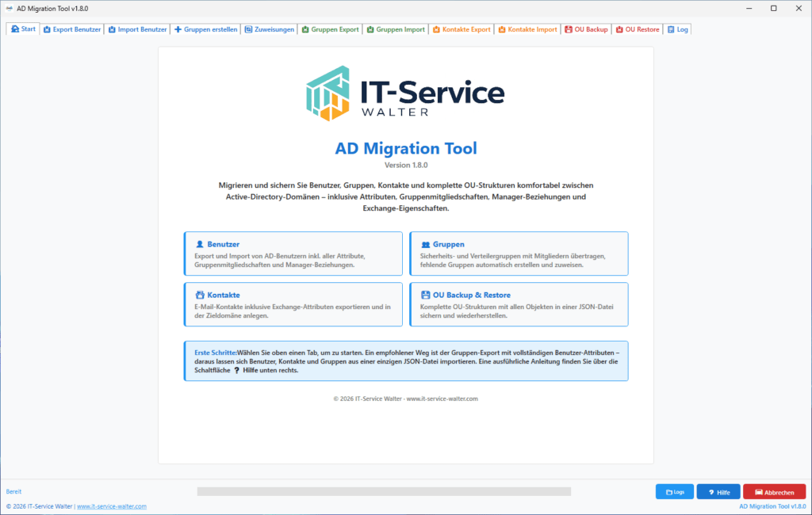
Task: Click the Kontakte card heading
Action: [223, 295]
